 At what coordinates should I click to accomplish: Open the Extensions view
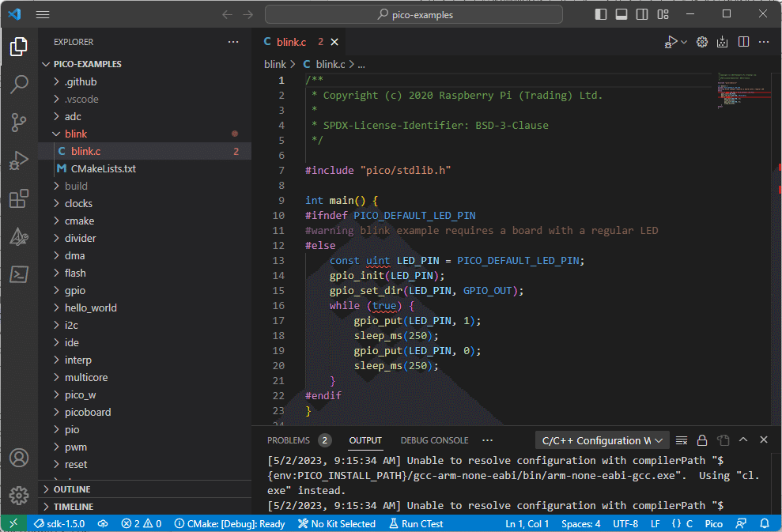[19, 198]
